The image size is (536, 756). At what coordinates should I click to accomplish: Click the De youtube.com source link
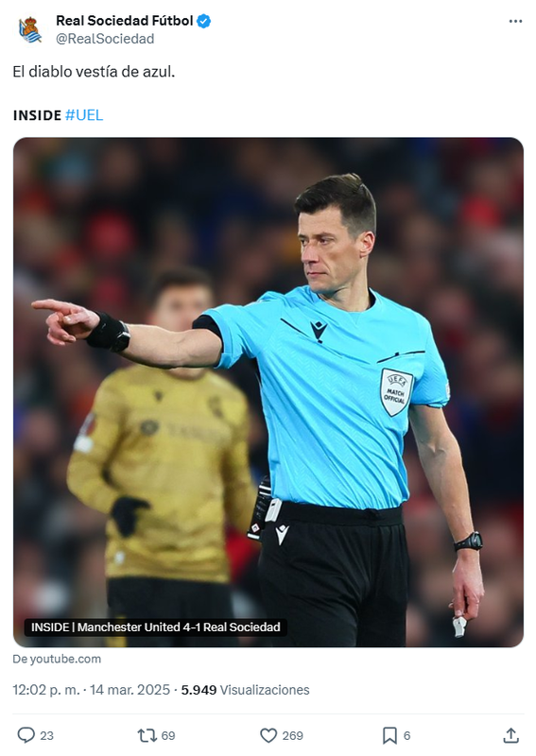pyautogui.click(x=57, y=659)
